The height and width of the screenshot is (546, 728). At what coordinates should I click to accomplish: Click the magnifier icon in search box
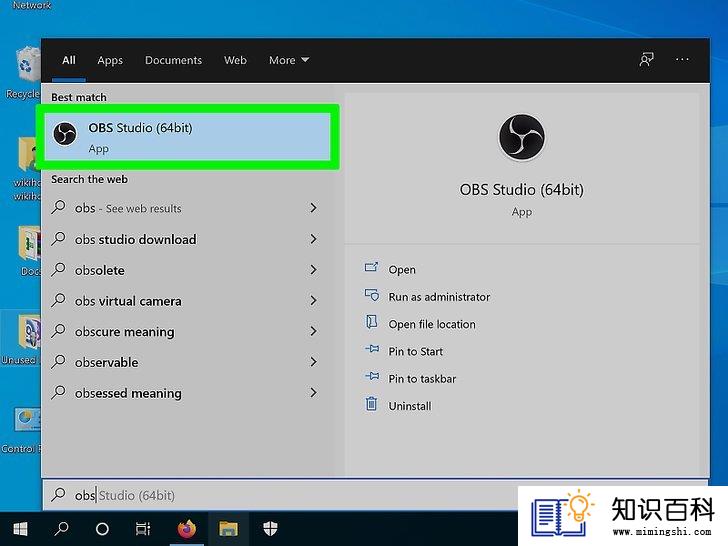tap(58, 494)
